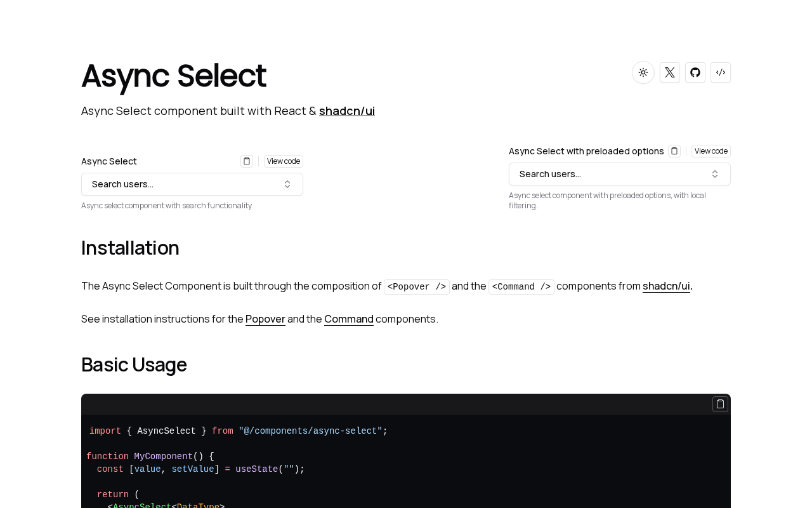This screenshot has height=508, width=812.
Task: Open the X (Twitter) profile icon
Action: (670, 72)
